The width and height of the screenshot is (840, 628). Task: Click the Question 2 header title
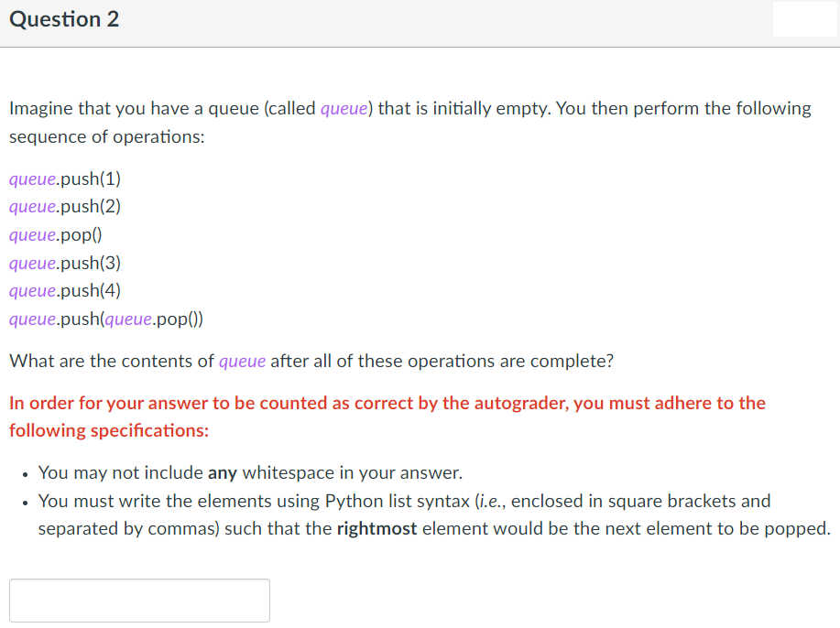[63, 18]
